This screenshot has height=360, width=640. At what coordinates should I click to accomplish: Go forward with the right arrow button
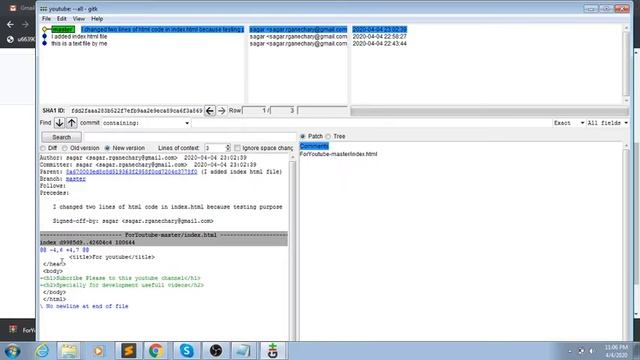pyautogui.click(x=221, y=111)
